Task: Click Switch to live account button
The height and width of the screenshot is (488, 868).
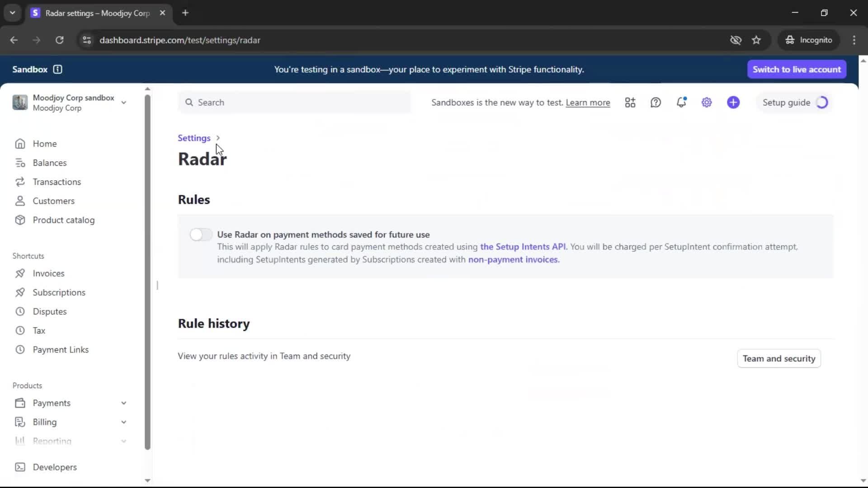Action: (797, 69)
